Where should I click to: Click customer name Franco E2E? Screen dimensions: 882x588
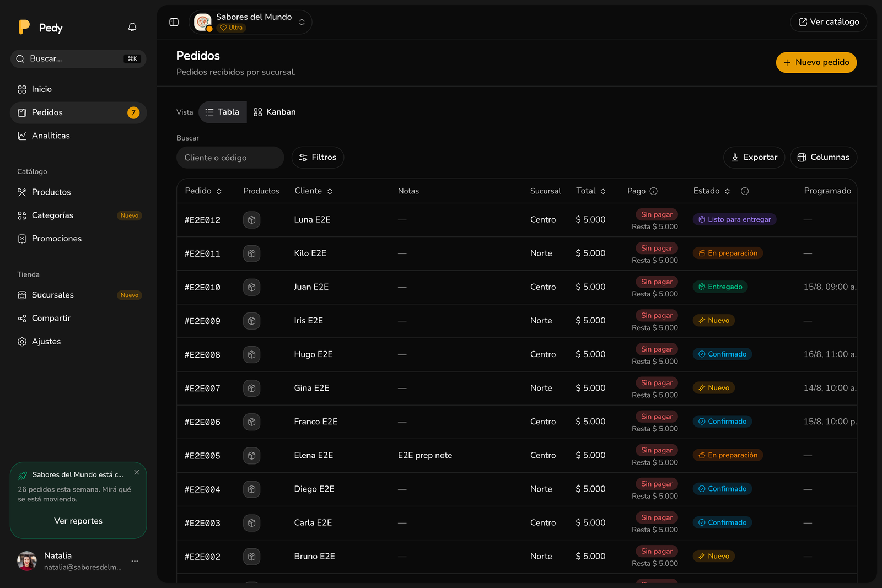pyautogui.click(x=315, y=422)
